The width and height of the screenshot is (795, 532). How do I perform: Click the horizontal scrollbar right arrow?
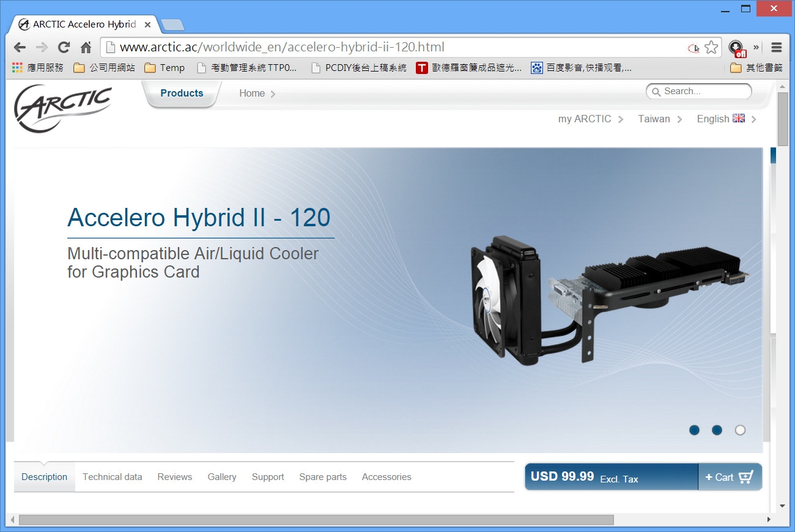(x=769, y=520)
